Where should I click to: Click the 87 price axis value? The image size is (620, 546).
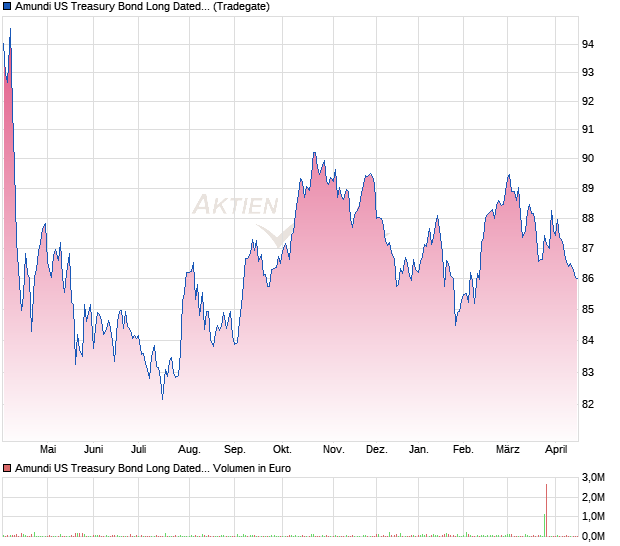(588, 248)
